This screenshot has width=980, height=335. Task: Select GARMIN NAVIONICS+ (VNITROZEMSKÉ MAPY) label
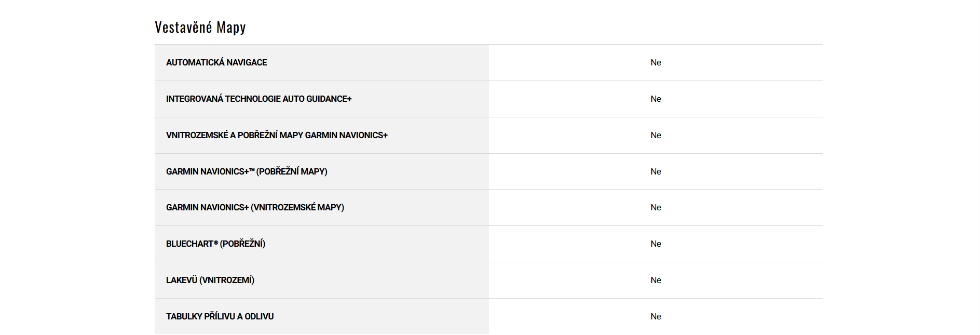(x=255, y=207)
